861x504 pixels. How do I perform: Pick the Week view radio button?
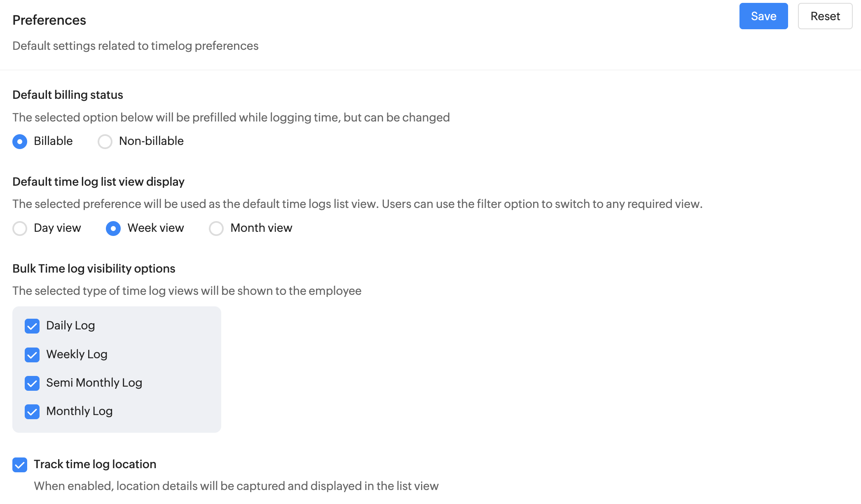coord(113,229)
